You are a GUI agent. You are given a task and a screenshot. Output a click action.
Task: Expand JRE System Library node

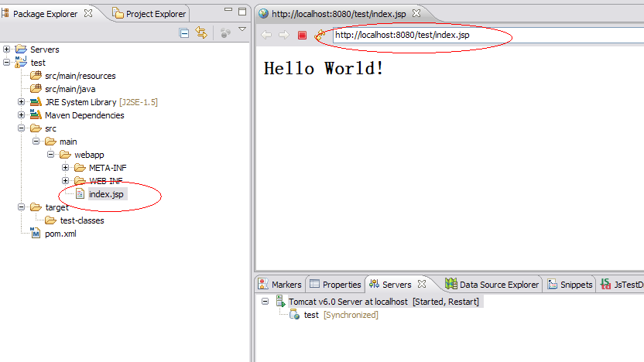22,102
